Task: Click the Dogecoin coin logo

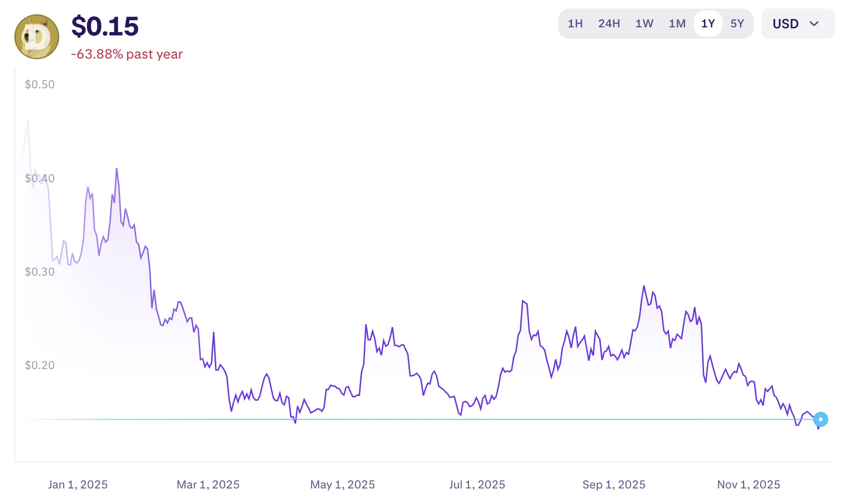Action: [35, 36]
